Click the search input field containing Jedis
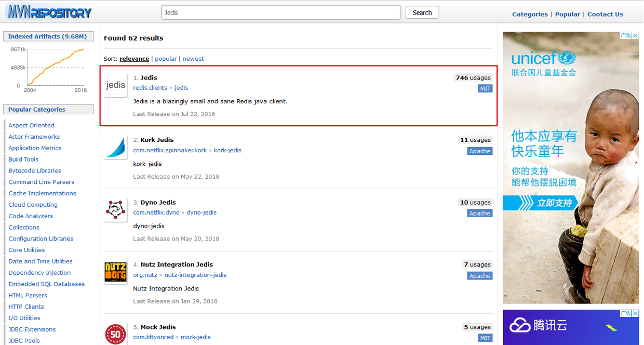 281,12
